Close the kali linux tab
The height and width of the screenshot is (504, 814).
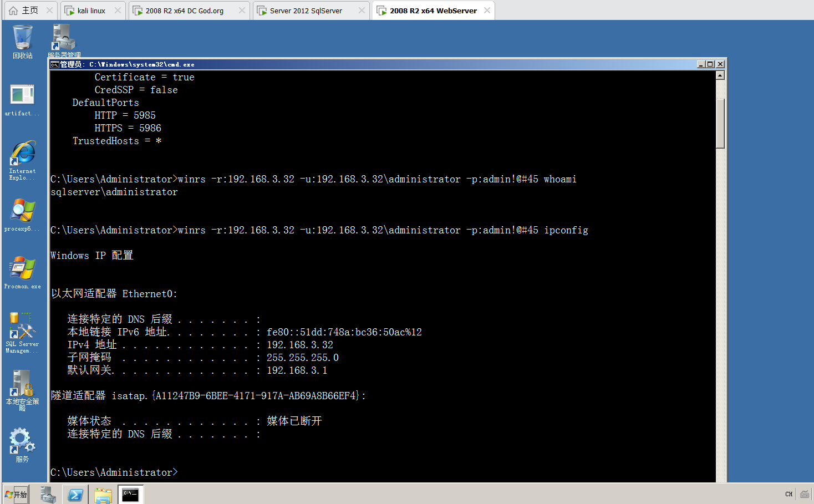118,11
